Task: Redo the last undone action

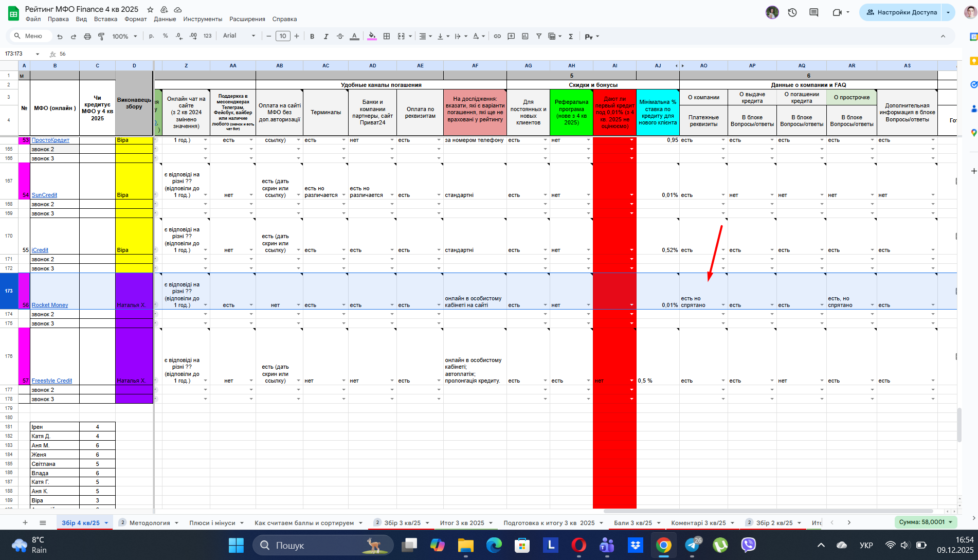Action: tap(74, 37)
